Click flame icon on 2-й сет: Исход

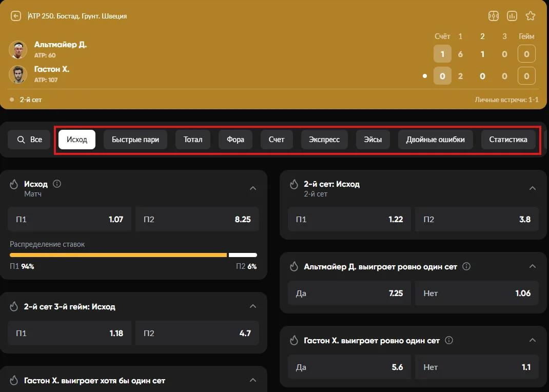[294, 184]
